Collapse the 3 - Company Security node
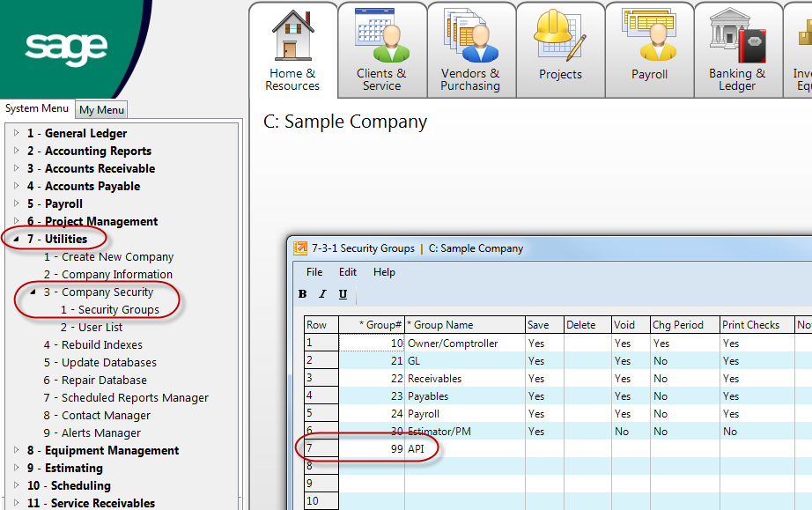The image size is (812, 510). click(x=33, y=292)
